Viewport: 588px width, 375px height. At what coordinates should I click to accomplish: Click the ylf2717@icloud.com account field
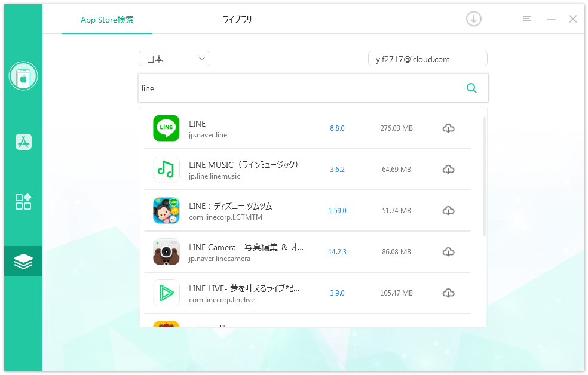[428, 59]
